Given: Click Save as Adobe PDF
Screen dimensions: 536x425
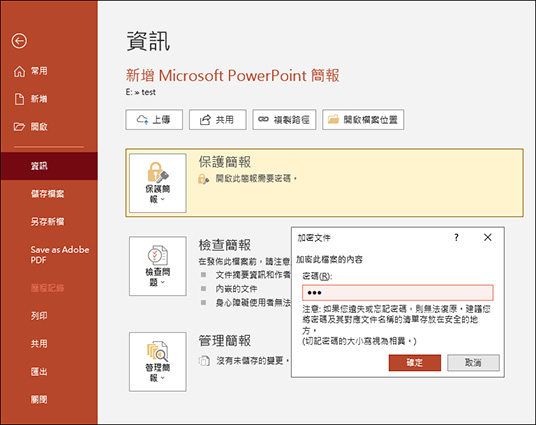Looking at the screenshot, I should pos(60,255).
